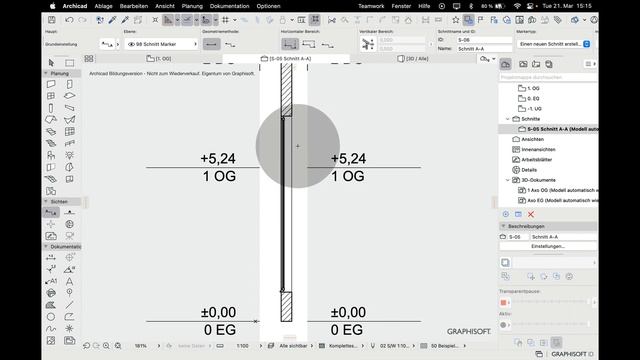The height and width of the screenshot is (360, 640).
Task: Open the Dokumentation menu
Action: (x=229, y=6)
